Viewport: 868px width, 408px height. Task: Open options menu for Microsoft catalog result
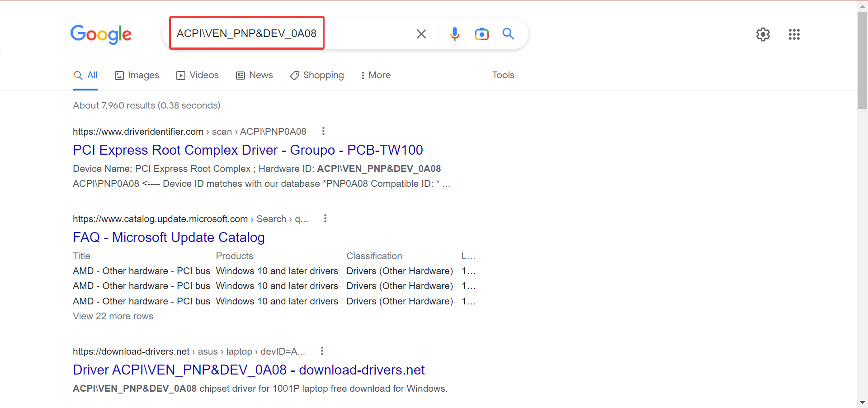click(325, 218)
